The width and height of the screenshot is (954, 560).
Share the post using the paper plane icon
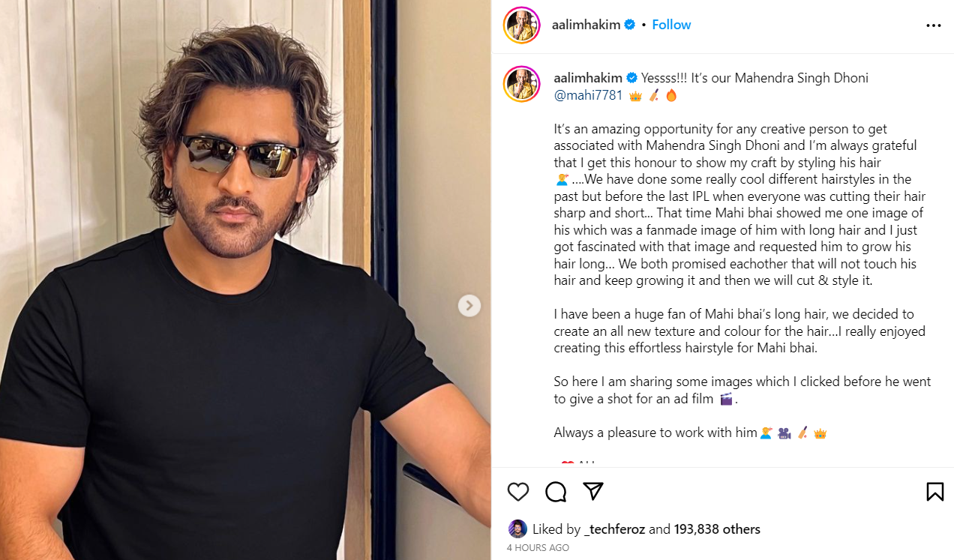click(x=593, y=491)
